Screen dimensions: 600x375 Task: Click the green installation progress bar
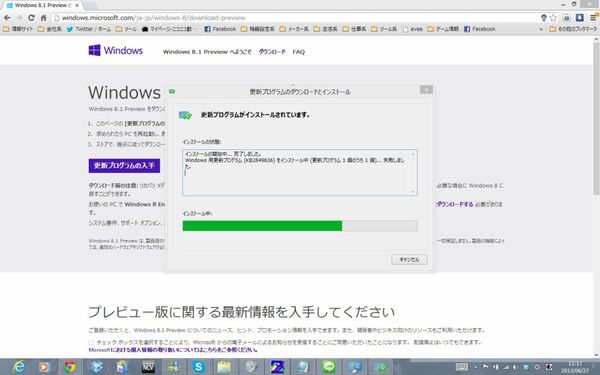[x=300, y=226]
